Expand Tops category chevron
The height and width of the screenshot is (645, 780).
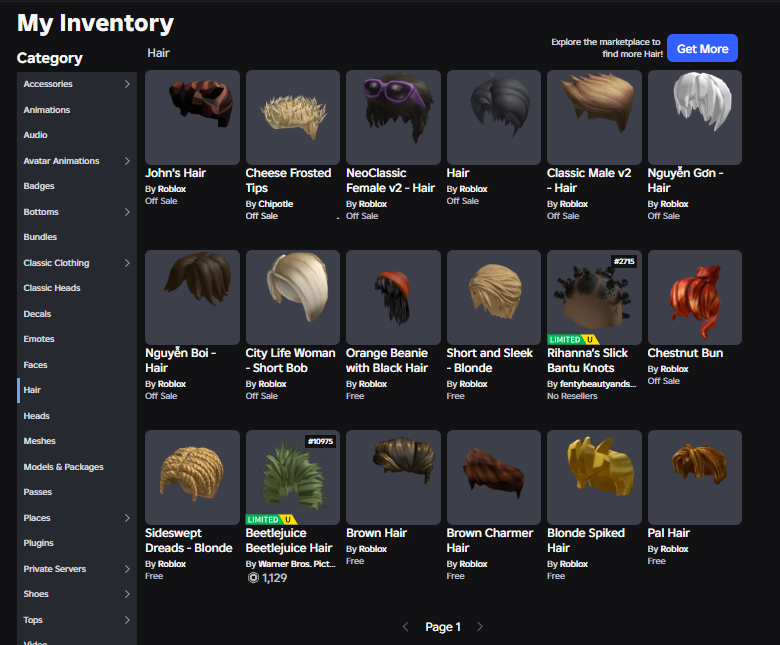(x=127, y=620)
